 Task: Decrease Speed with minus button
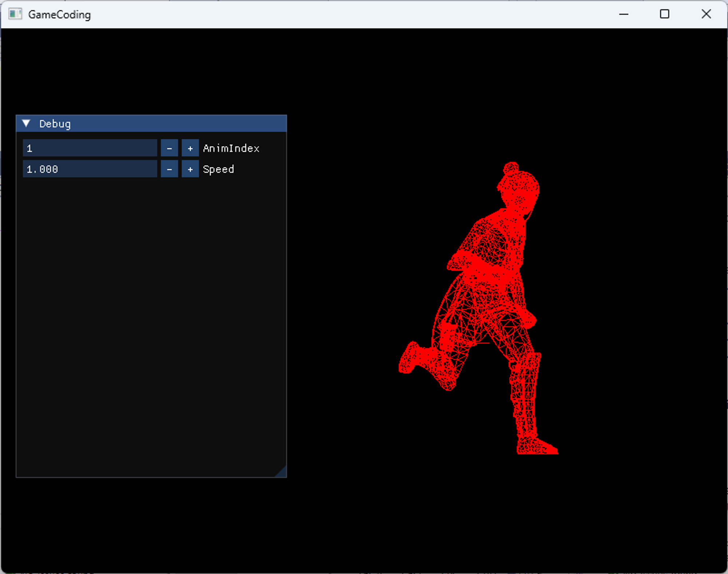pos(169,169)
